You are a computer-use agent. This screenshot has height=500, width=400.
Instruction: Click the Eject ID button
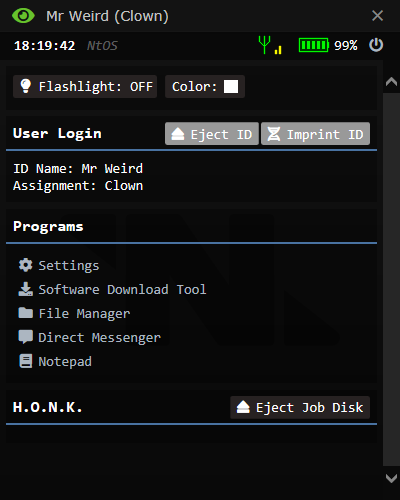pyautogui.click(x=212, y=134)
